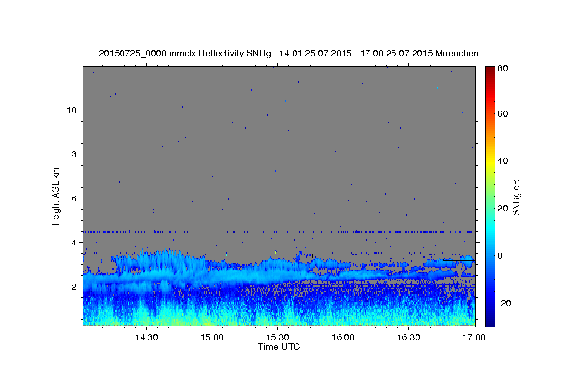
Task: Click the 'Height AGL km' axis label
Action: 56,196
